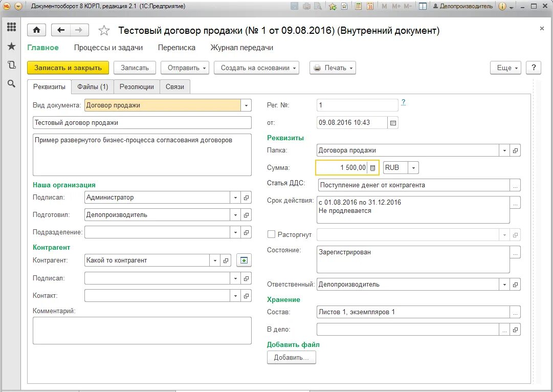Click into description text area

[x=142, y=155]
